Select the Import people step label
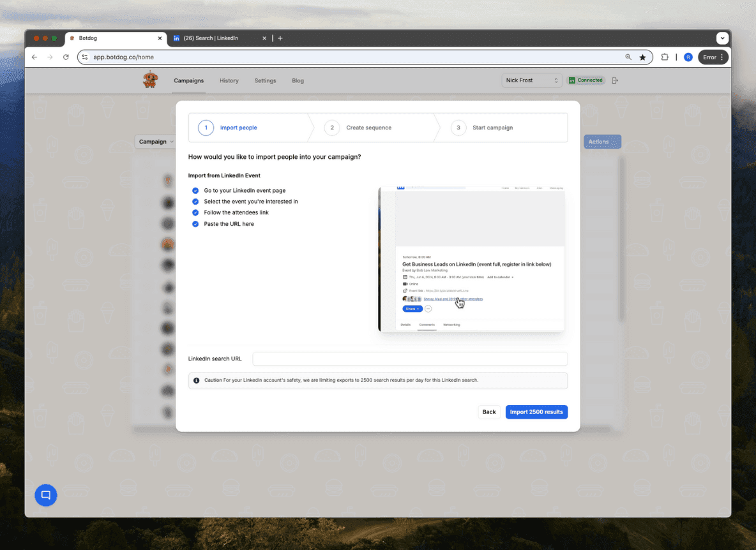756x550 pixels. coord(238,128)
